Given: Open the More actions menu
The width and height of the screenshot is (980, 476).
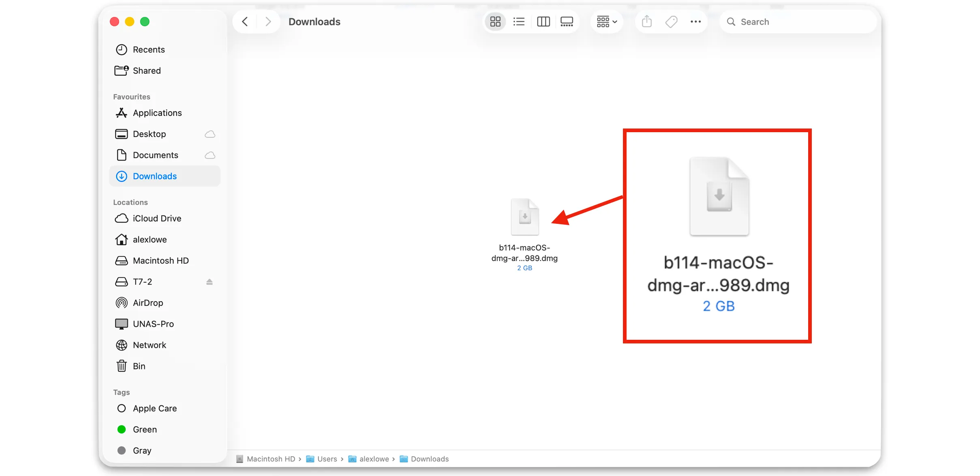Looking at the screenshot, I should pyautogui.click(x=695, y=21).
